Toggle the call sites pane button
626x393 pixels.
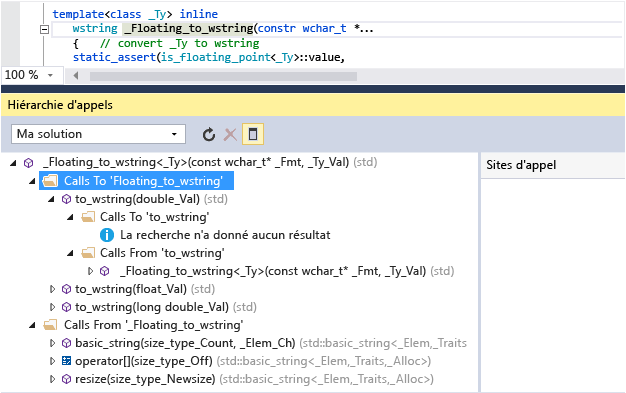253,134
